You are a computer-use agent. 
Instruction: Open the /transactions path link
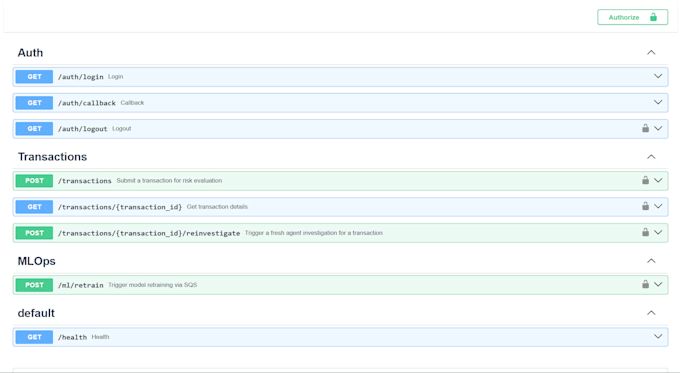click(85, 181)
